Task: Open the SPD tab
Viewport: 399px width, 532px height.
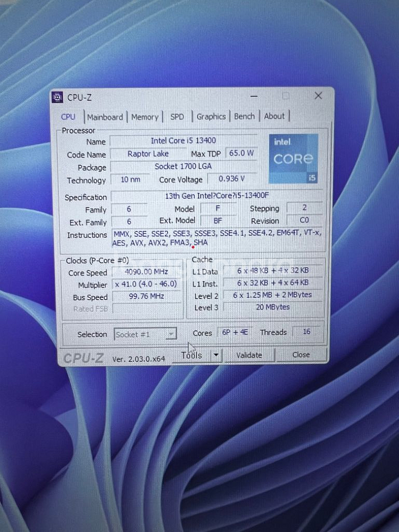Action: [x=177, y=117]
